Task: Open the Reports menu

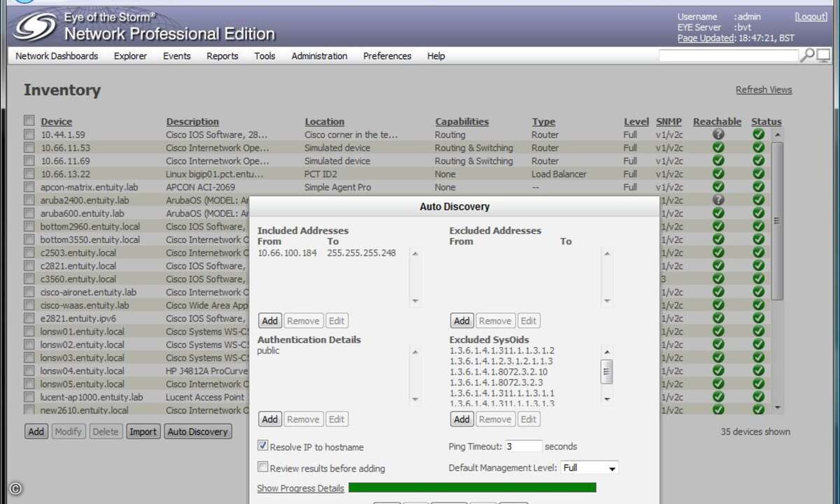Action: [x=223, y=56]
